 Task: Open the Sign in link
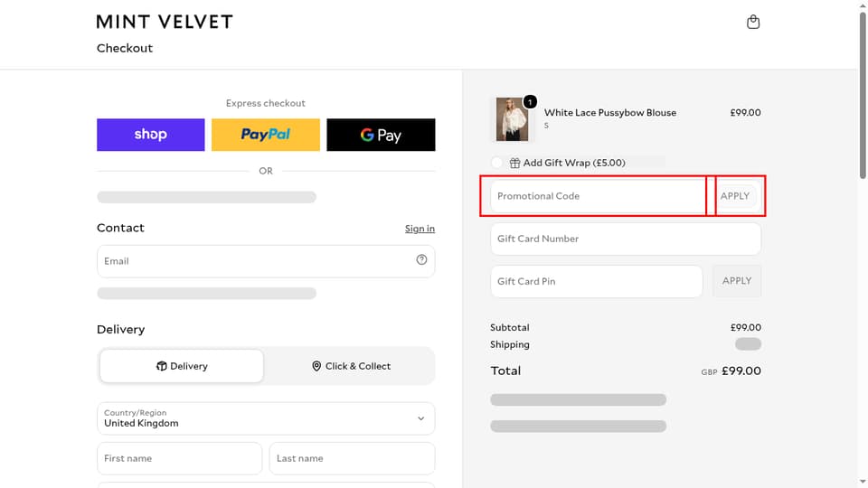420,229
